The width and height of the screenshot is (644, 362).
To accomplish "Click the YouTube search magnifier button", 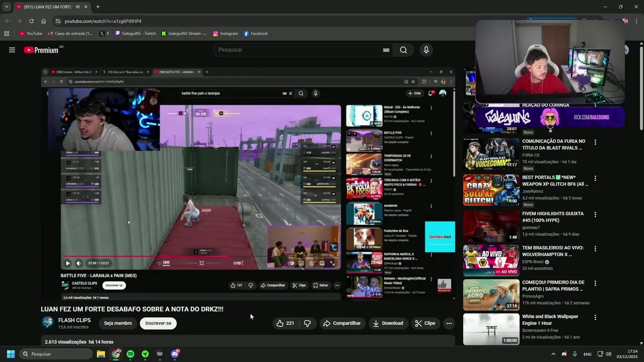I will pos(404,50).
